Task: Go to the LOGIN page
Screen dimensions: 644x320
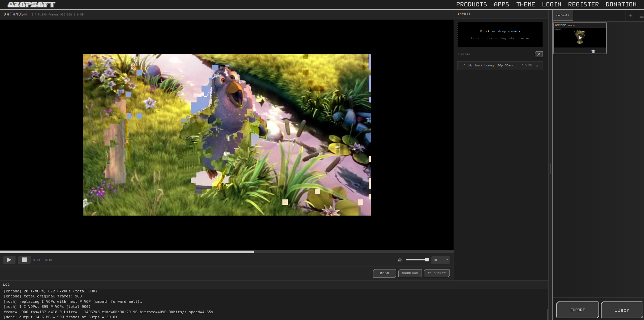Action: point(552,4)
